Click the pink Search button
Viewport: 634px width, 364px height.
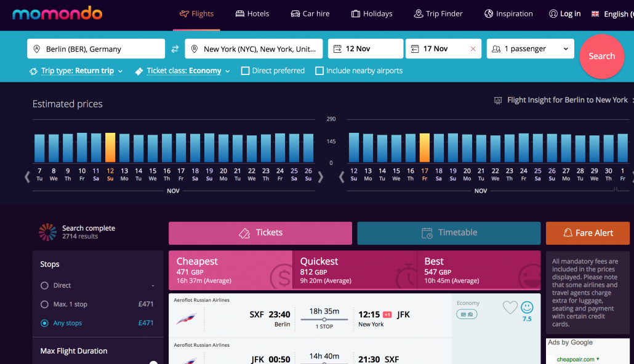[601, 56]
